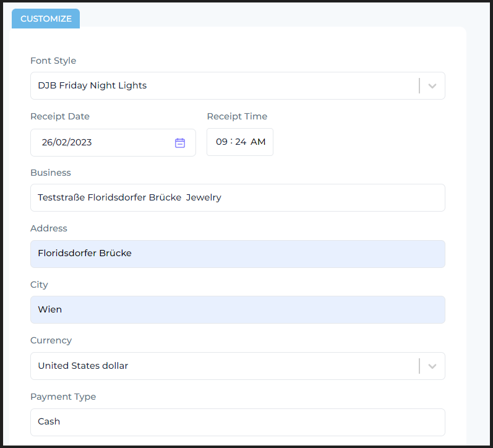This screenshot has height=448, width=493.
Task: Focus the Business name input field
Action: (238, 198)
